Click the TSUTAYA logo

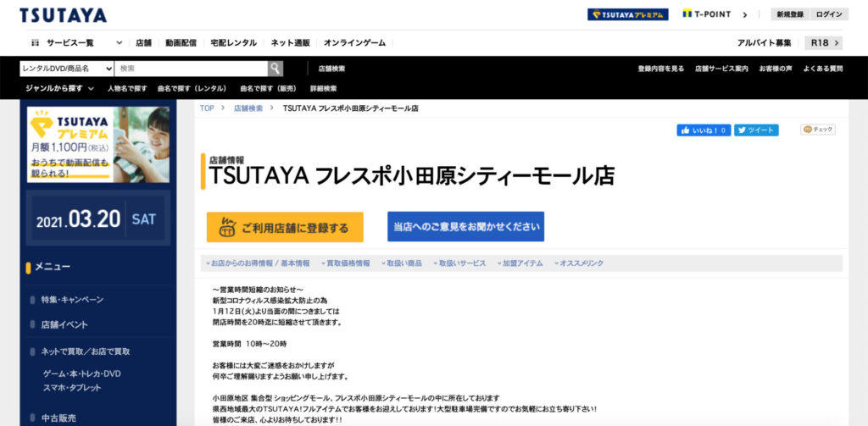pyautogui.click(x=64, y=15)
